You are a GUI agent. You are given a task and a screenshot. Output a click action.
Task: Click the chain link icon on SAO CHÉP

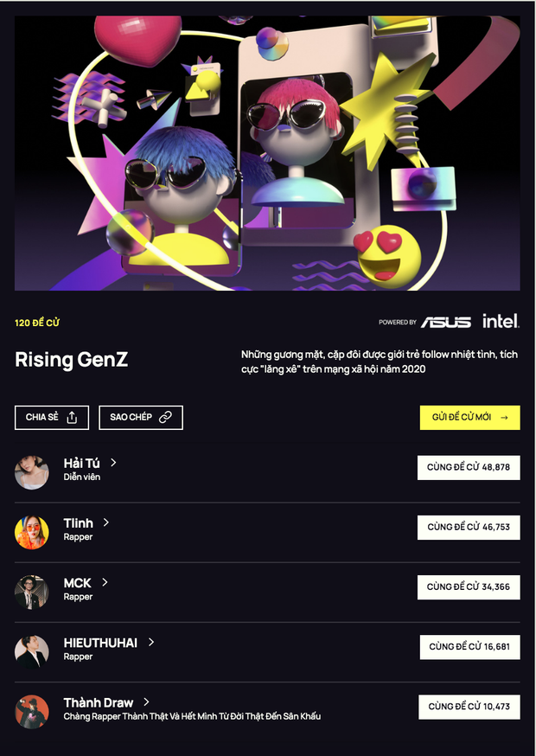pos(167,417)
